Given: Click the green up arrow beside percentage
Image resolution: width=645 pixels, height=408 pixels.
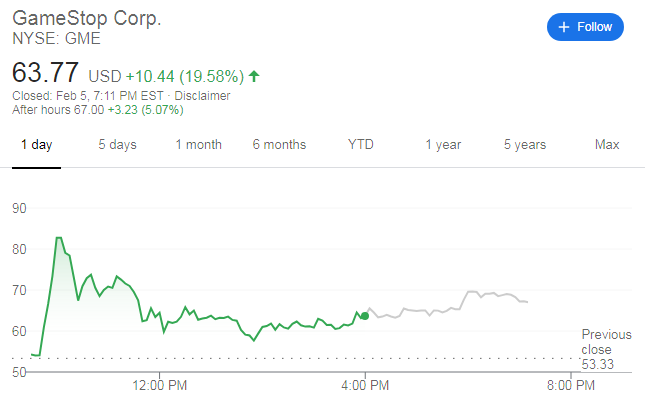Looking at the screenshot, I should tap(254, 76).
